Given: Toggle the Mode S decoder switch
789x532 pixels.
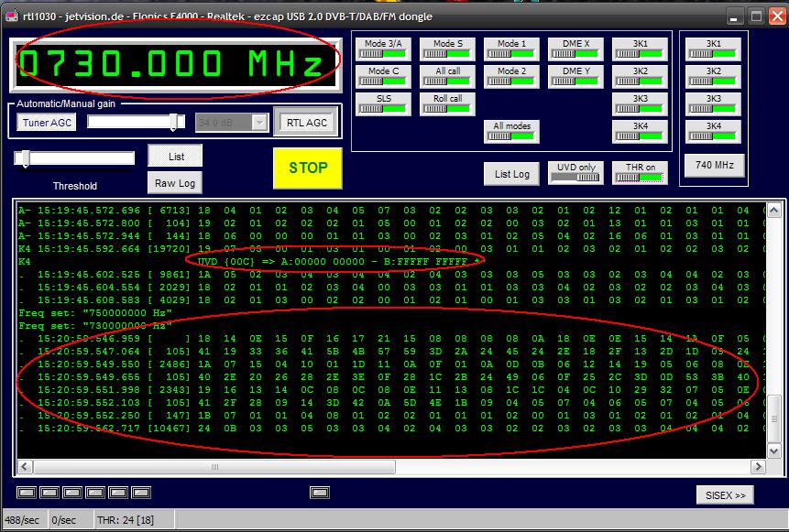Looking at the screenshot, I should click(x=447, y=49).
